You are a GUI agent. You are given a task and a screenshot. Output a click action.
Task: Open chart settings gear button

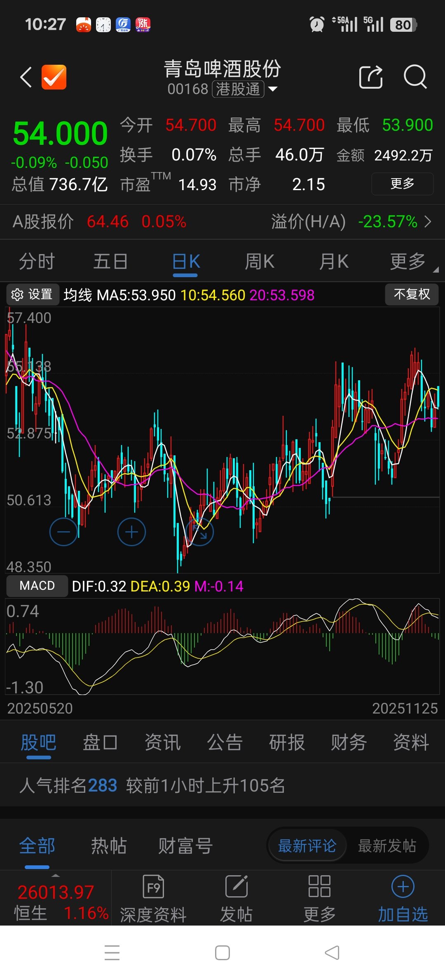click(x=33, y=294)
